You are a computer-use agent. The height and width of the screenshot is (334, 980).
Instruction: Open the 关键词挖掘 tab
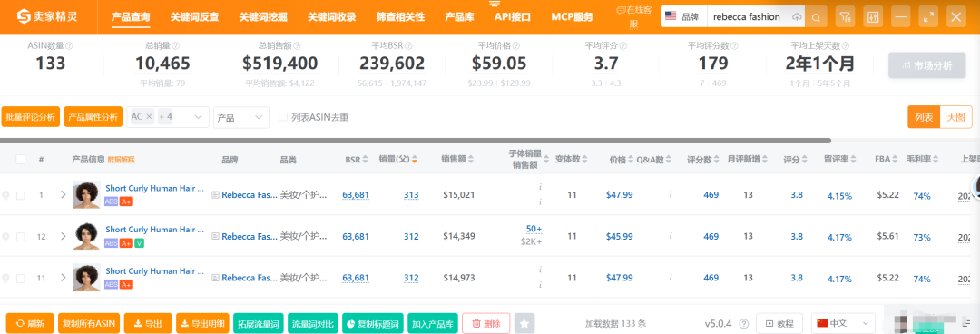[x=263, y=17]
